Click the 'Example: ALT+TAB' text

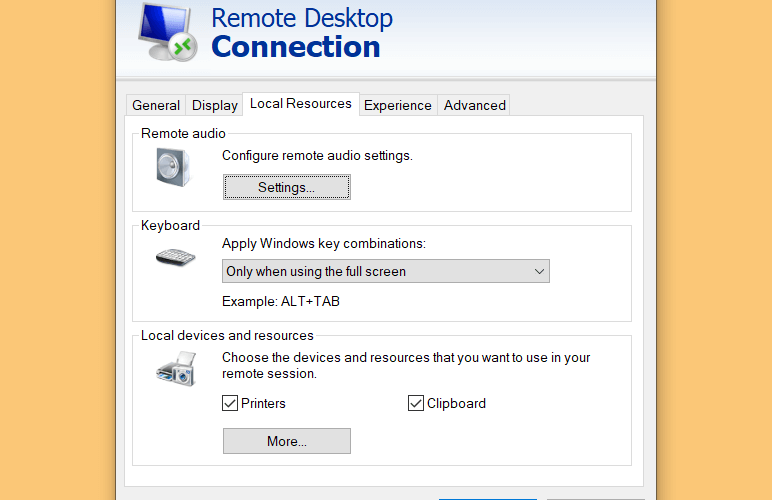point(281,301)
